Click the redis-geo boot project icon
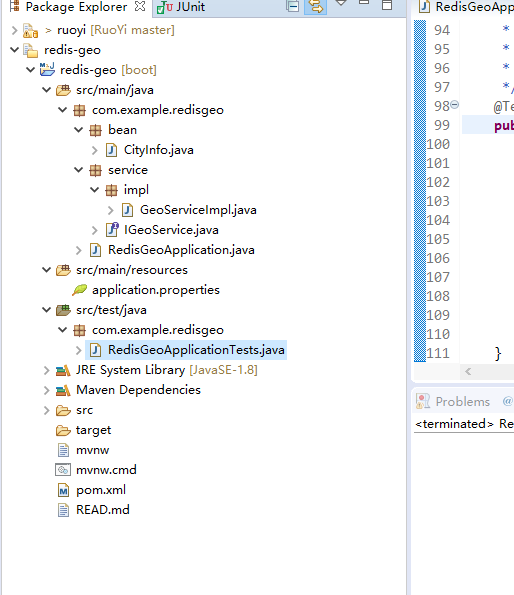This screenshot has width=514, height=595. pos(47,69)
